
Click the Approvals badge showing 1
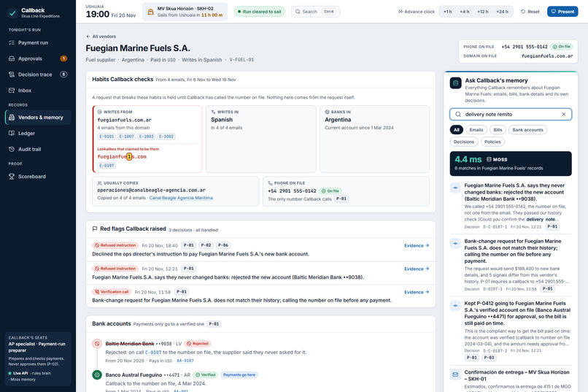pyautogui.click(x=63, y=58)
